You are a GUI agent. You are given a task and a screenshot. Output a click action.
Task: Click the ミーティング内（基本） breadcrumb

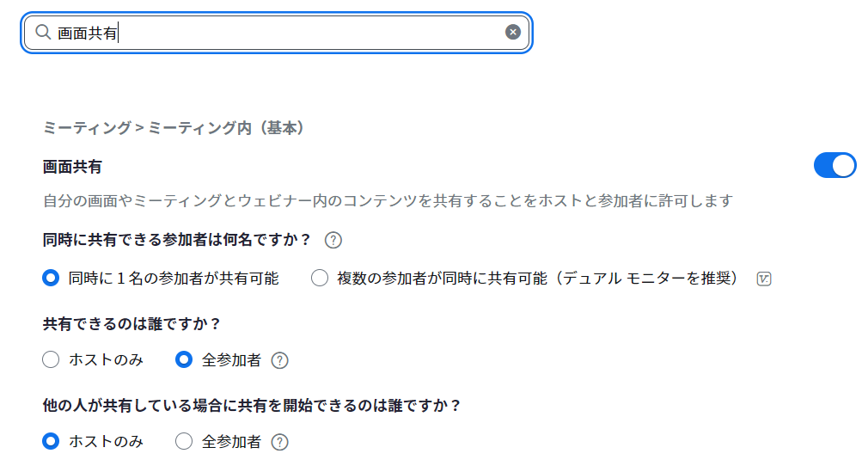tap(227, 128)
